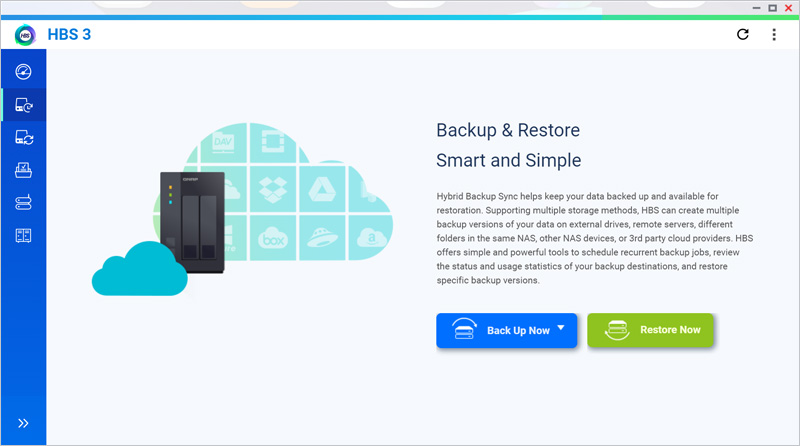Open the Overview dashboard sidebar icon

[23, 72]
